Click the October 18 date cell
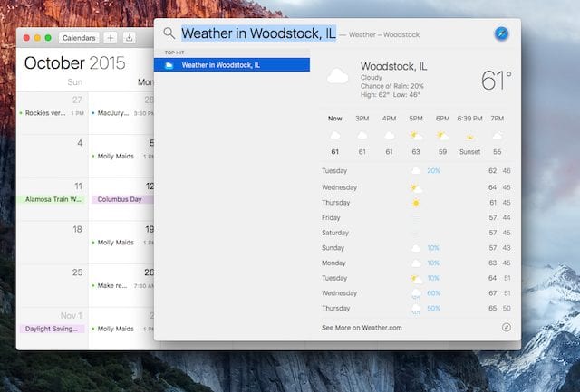This screenshot has height=392, width=580. click(x=53, y=240)
